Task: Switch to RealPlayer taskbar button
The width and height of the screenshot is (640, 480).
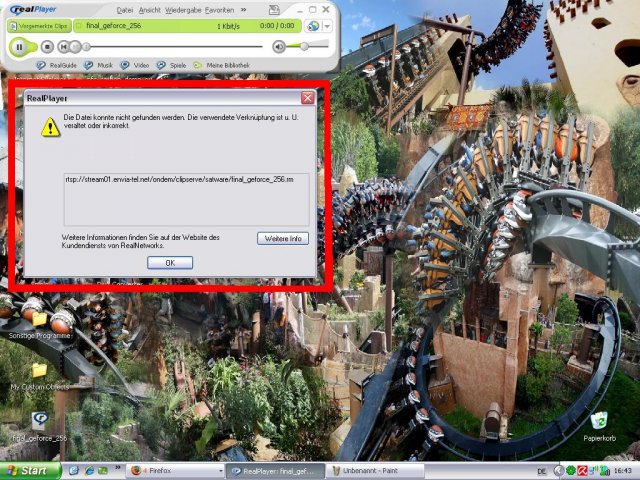Action: pyautogui.click(x=275, y=471)
